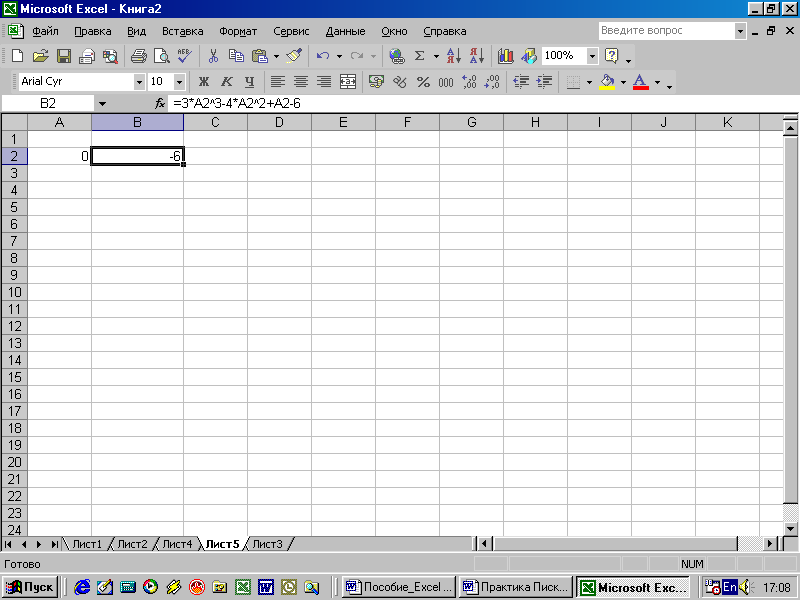Open Excel Help question mark icon
This screenshot has width=800, height=600.
point(611,56)
